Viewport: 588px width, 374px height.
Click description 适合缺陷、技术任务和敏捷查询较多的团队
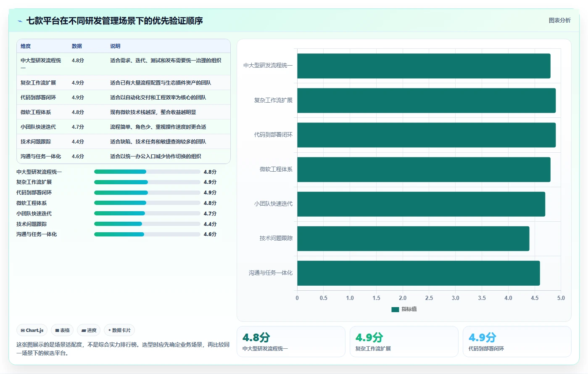click(158, 142)
